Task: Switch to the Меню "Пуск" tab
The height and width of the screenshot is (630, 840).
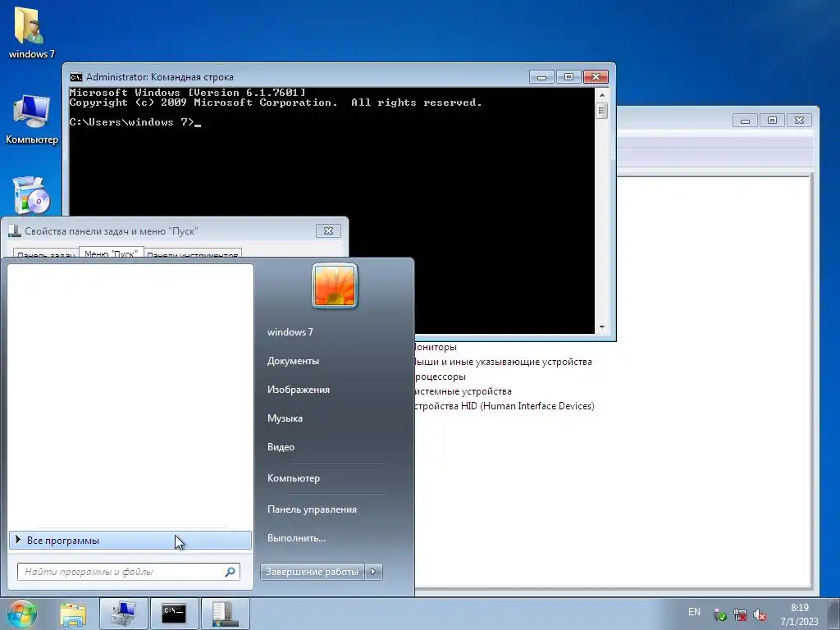Action: coord(112,253)
